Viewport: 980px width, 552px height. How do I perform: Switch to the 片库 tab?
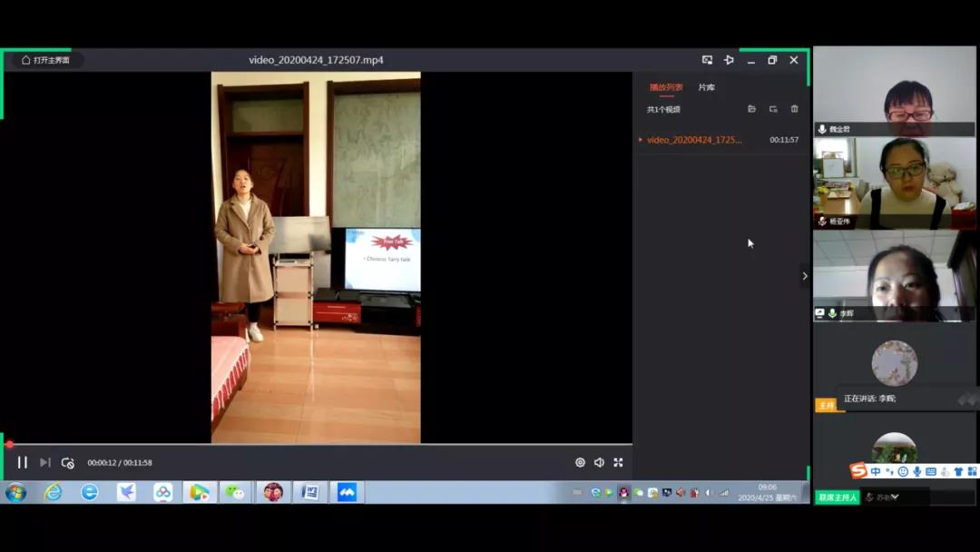706,87
